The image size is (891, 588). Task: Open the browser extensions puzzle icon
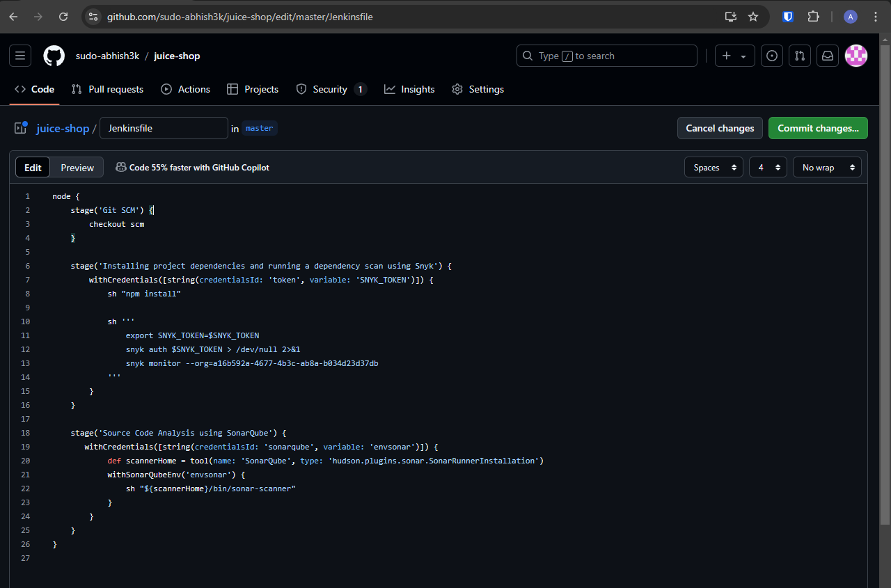click(813, 17)
